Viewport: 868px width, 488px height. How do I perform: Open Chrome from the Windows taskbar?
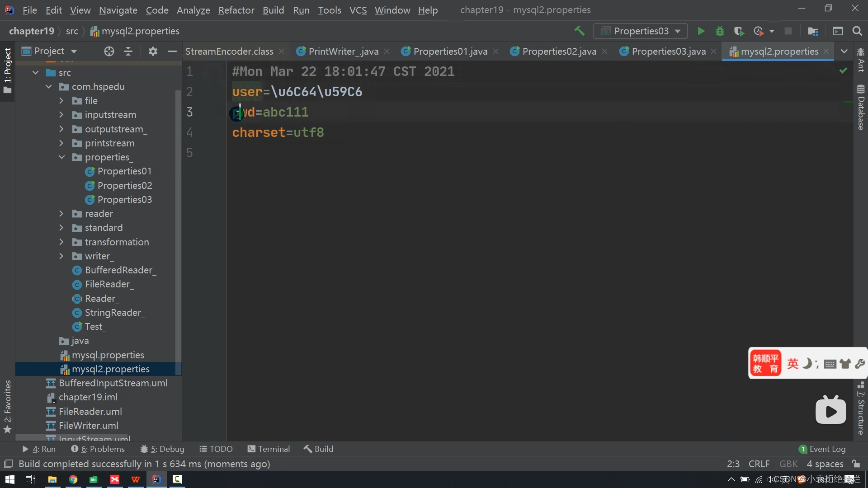pyautogui.click(x=73, y=479)
